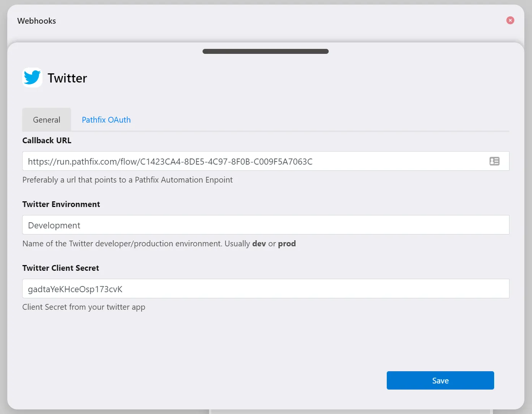The width and height of the screenshot is (532, 414).
Task: Click 'Client Secret from your twitter app' hint
Action: [84, 307]
